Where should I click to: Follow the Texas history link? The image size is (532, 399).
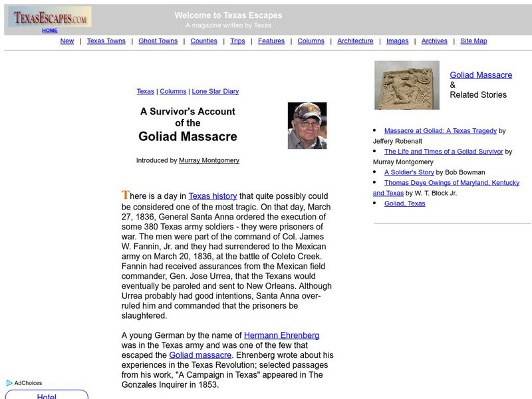coord(212,196)
